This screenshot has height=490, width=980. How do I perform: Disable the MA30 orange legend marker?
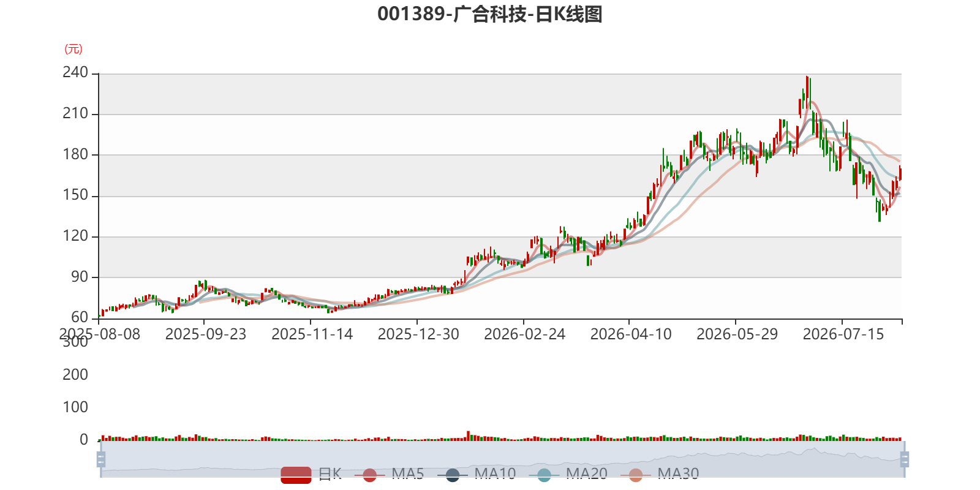pyautogui.click(x=636, y=475)
